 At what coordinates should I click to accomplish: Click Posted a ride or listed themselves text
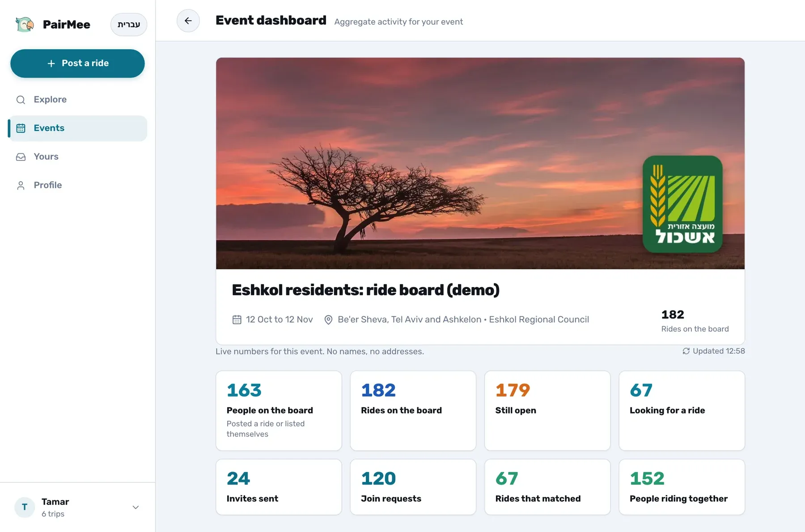[266, 429]
